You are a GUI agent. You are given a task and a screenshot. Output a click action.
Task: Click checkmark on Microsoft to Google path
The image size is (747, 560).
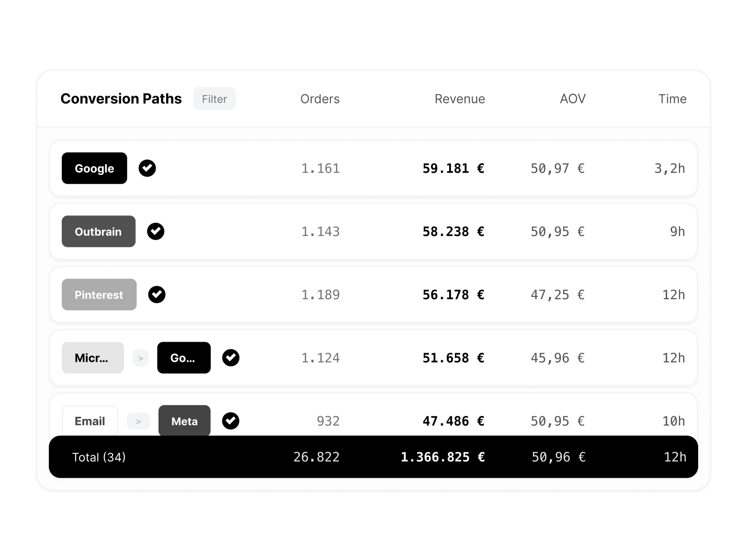point(231,358)
